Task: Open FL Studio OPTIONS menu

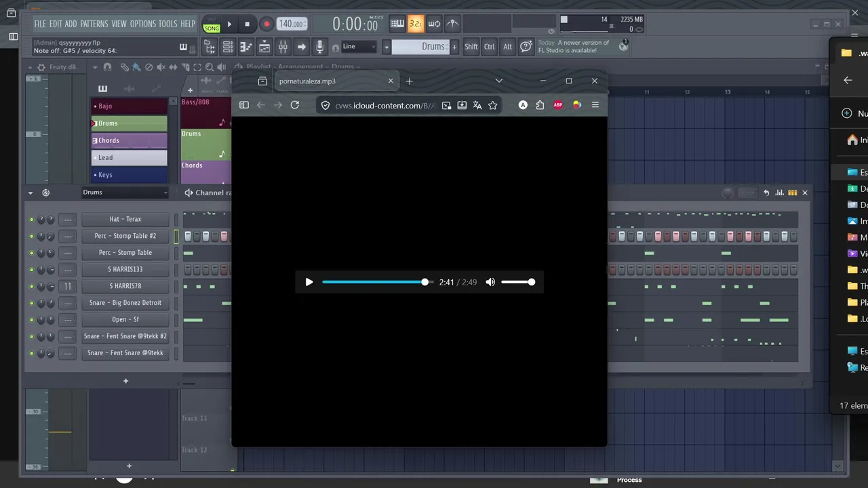Action: (143, 24)
